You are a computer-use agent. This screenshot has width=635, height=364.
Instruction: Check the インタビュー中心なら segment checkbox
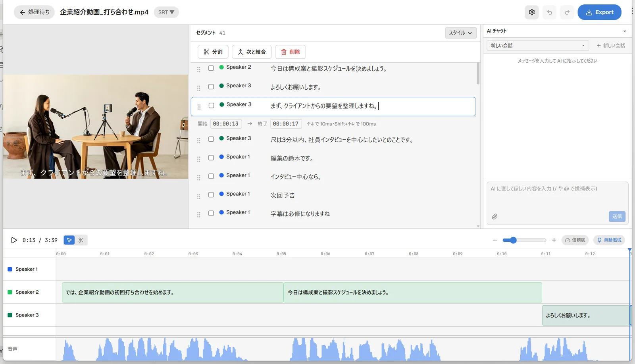pyautogui.click(x=211, y=176)
